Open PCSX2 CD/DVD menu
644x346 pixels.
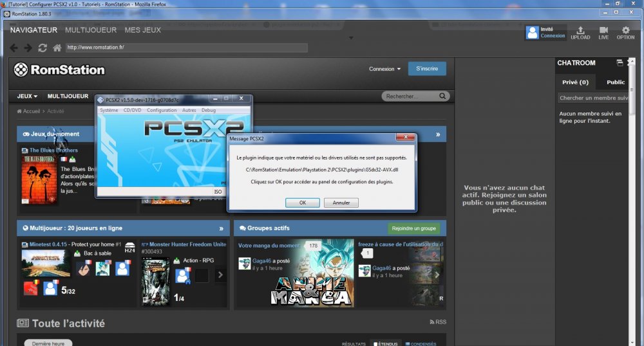point(132,110)
